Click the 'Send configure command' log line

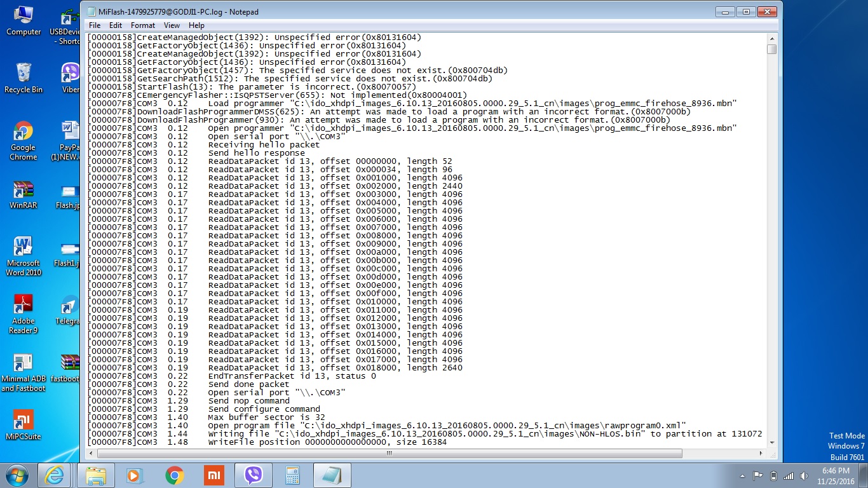click(x=203, y=409)
